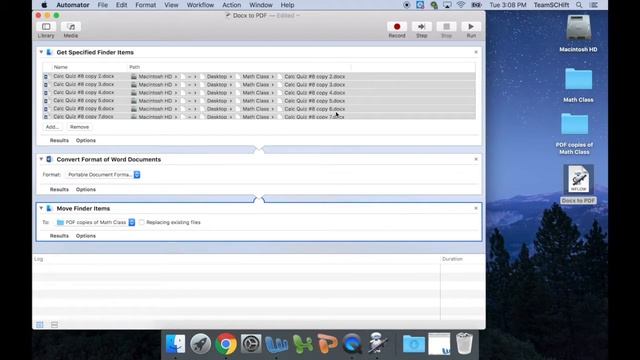This screenshot has width=640, height=360.
Task: Open Google Chrome from the Dock
Action: click(226, 344)
